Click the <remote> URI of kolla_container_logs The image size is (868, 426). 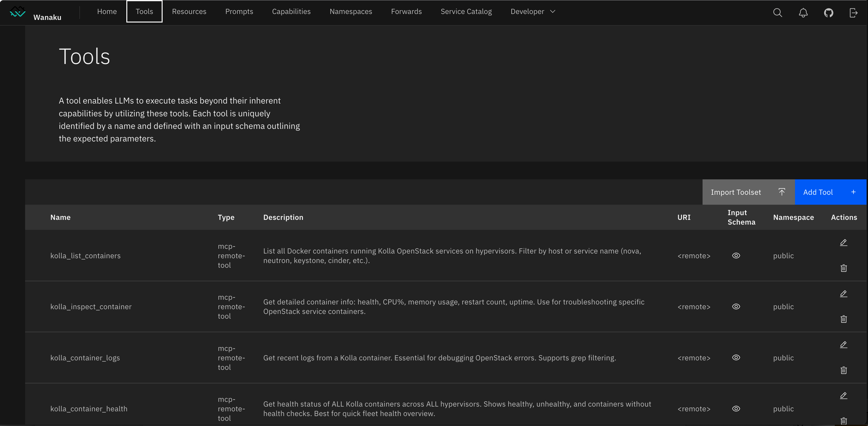[x=694, y=358]
